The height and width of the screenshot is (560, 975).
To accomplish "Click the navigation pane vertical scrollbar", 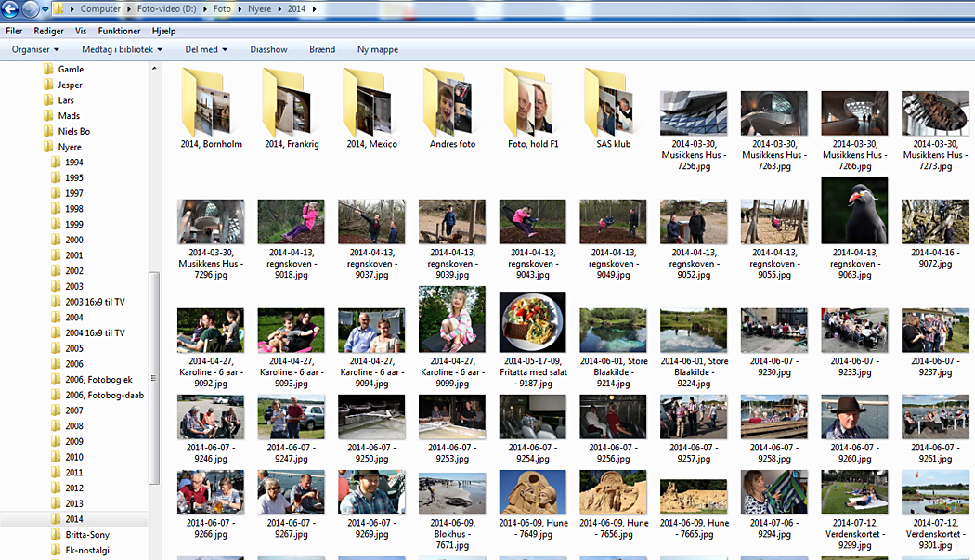I will click(154, 371).
